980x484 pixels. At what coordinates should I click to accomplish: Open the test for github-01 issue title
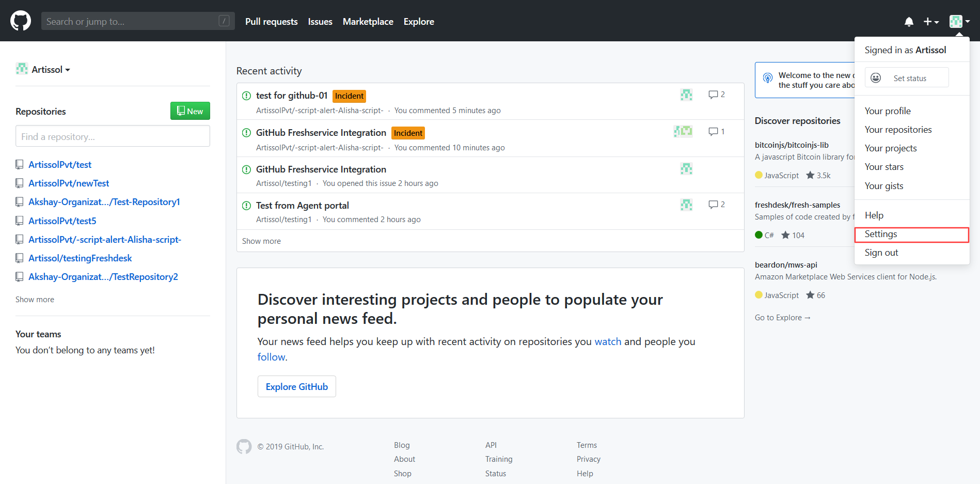(292, 96)
